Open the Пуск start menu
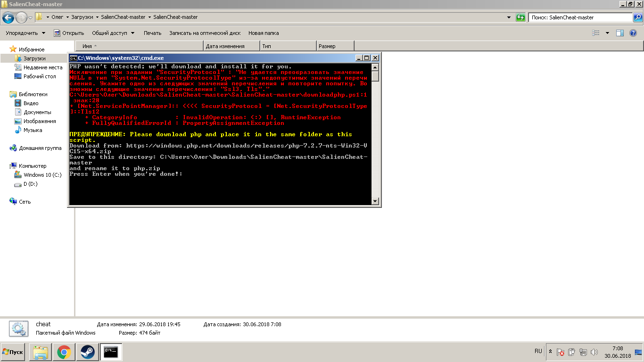644x362 pixels. click(x=13, y=352)
